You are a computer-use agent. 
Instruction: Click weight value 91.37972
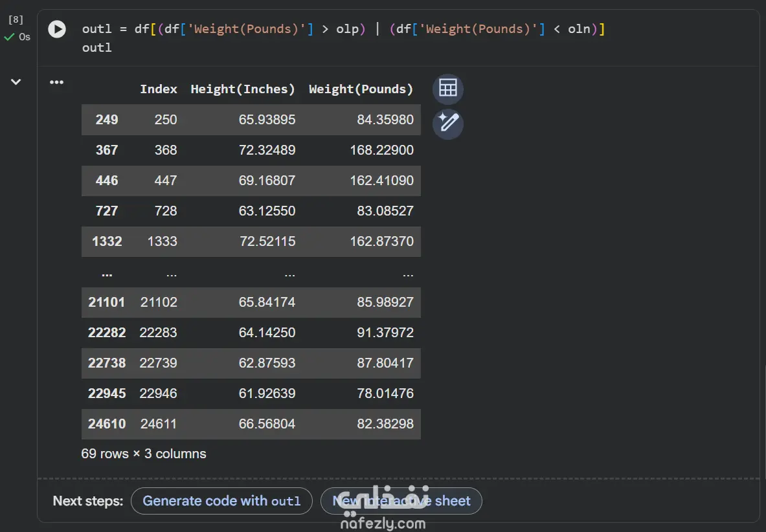[385, 333]
